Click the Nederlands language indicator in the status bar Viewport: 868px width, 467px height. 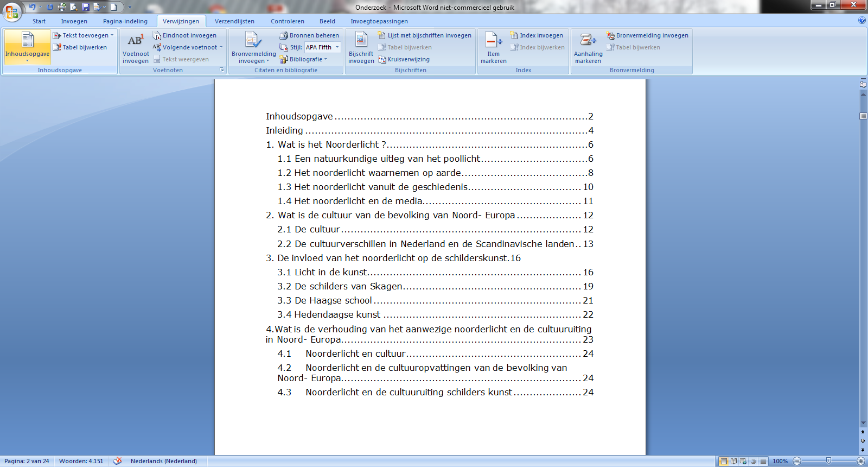point(163,461)
